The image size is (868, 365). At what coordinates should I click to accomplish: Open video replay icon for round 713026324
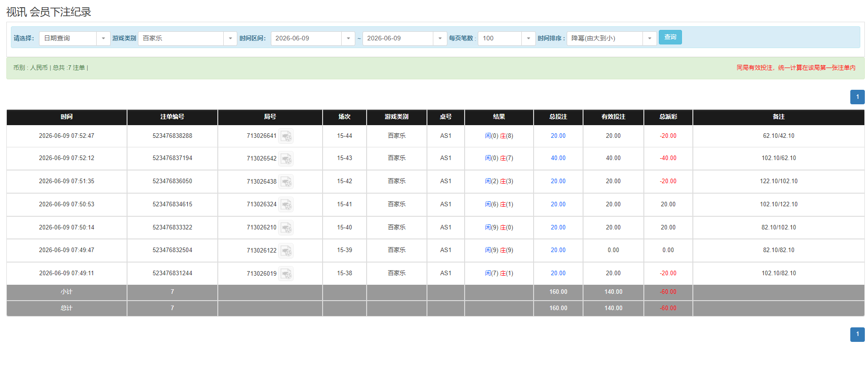[x=286, y=204]
